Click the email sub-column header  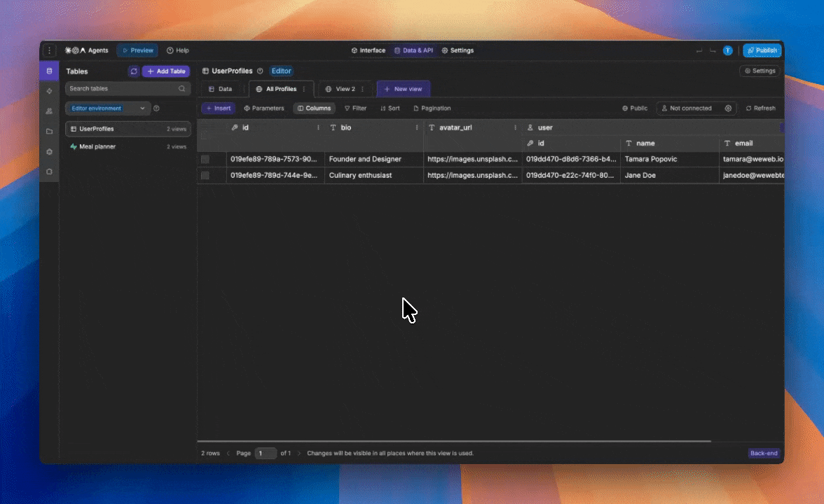(x=752, y=143)
